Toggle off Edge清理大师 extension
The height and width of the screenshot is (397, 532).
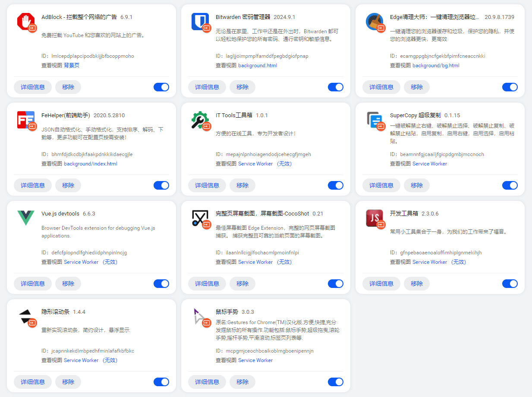(510, 87)
